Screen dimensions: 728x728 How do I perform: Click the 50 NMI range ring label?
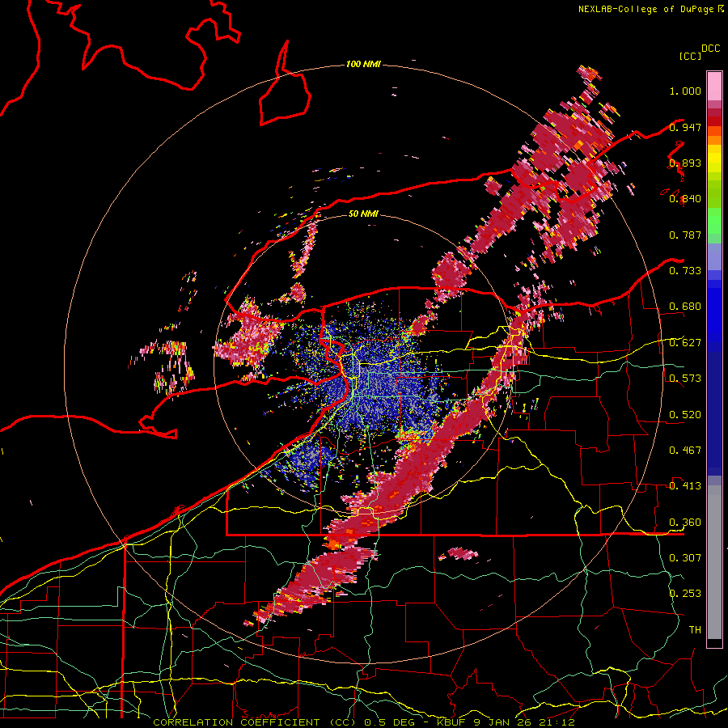click(363, 214)
